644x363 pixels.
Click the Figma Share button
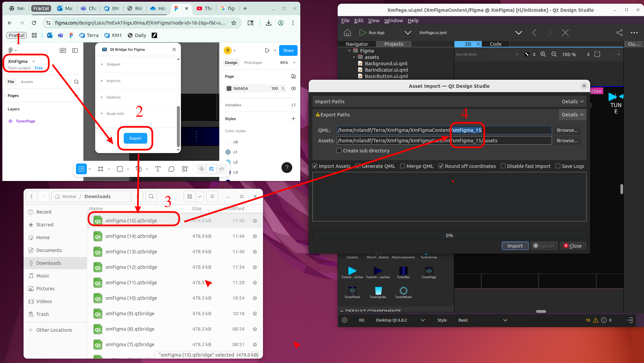pyautogui.click(x=288, y=50)
